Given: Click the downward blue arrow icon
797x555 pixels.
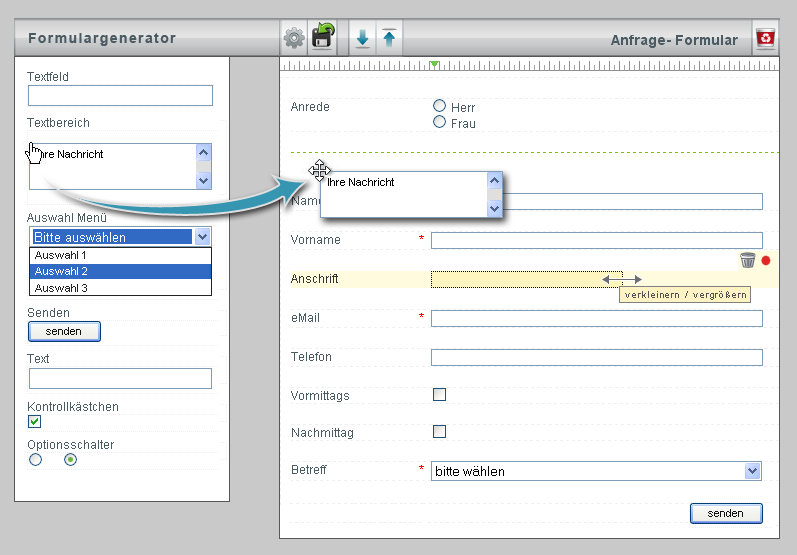Looking at the screenshot, I should (362, 38).
